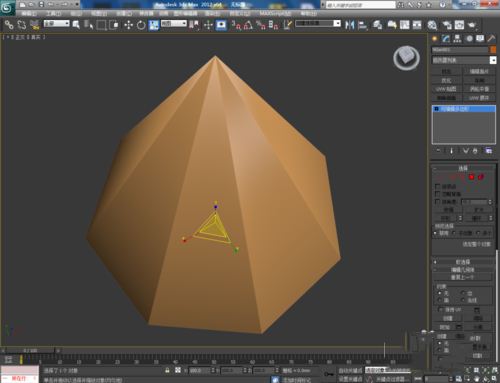Click the Shrink selection button

pos(448,210)
